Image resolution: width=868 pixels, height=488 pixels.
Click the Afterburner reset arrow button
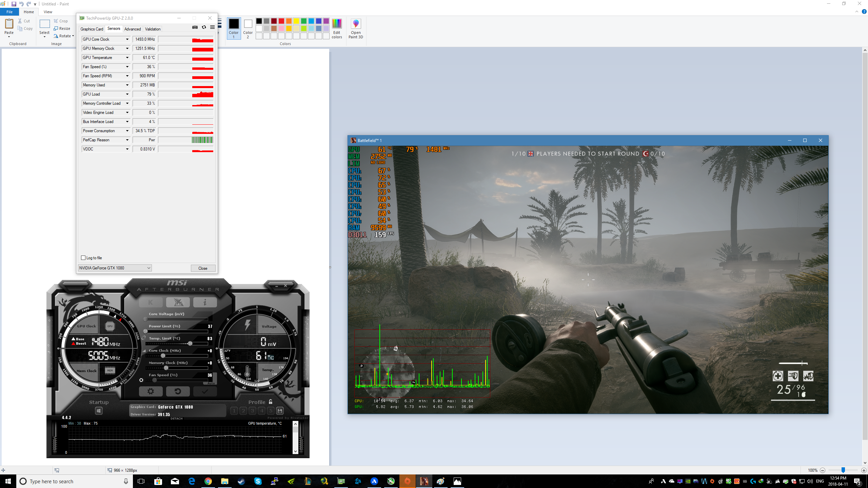coord(178,391)
